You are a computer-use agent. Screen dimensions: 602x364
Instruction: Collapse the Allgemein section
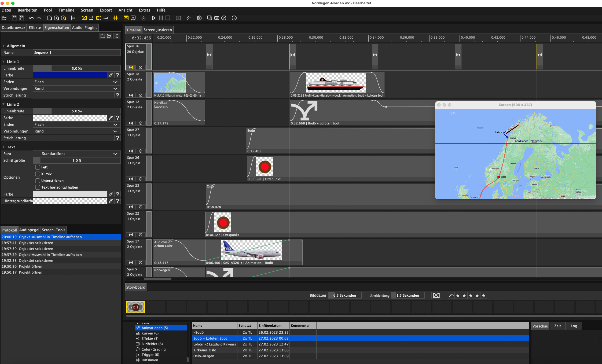3,46
